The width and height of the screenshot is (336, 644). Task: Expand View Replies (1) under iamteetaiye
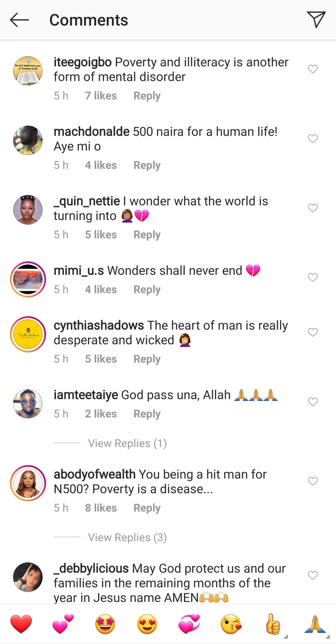point(127,444)
